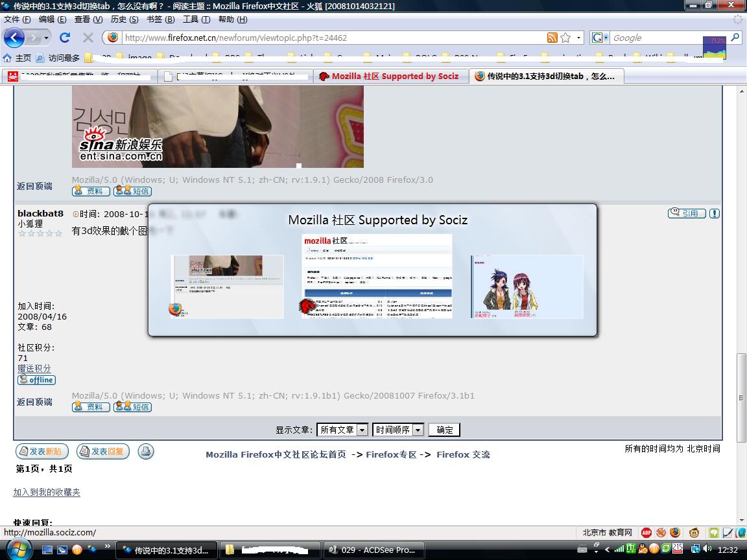Open blackbat8's 资料 profile button
Screen dimensions: 747x560
pos(91,406)
